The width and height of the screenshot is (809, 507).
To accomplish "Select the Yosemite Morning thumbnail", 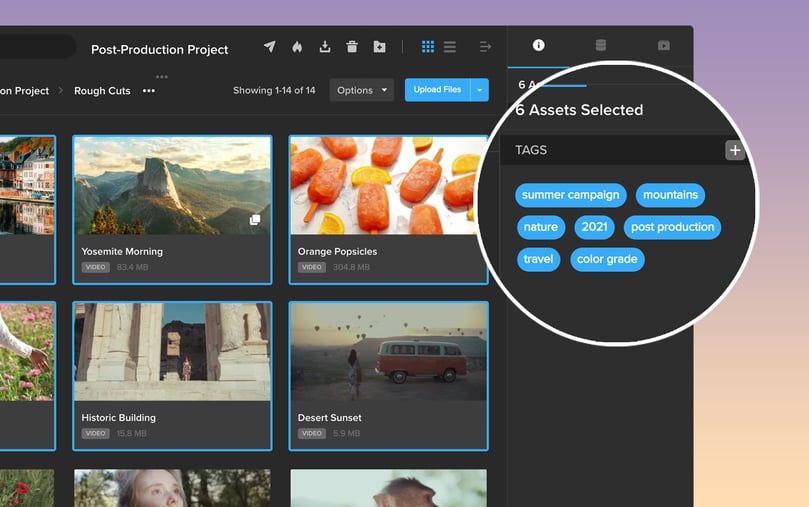I will [172, 186].
